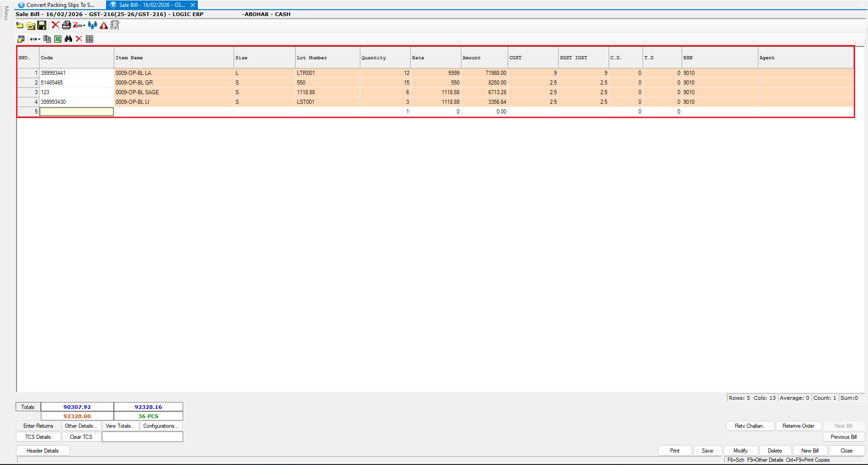Click the TCS Details button
The image size is (868, 465).
click(38, 437)
